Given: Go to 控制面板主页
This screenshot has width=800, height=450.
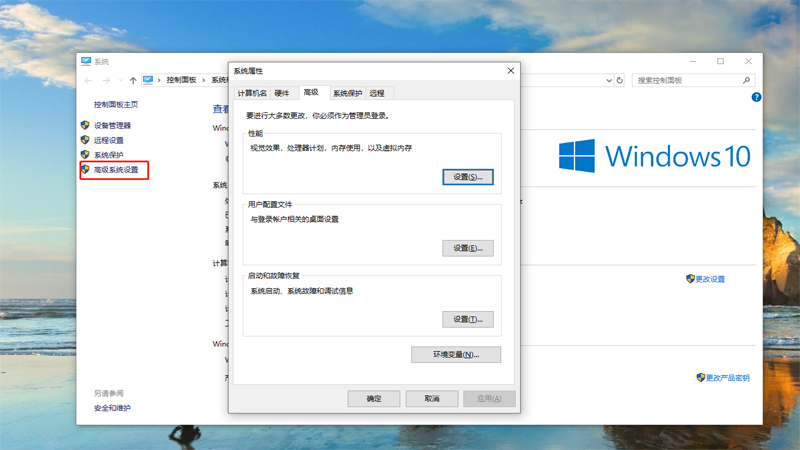Looking at the screenshot, I should tap(116, 105).
